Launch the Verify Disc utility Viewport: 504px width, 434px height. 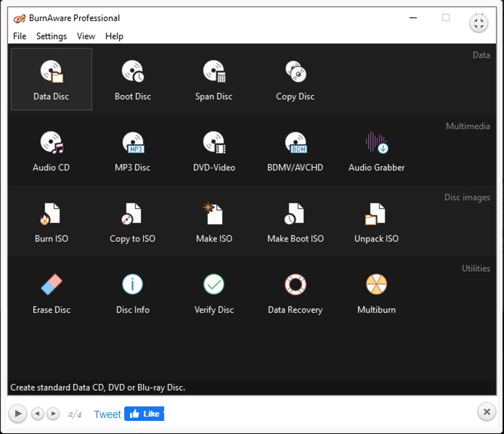click(214, 293)
